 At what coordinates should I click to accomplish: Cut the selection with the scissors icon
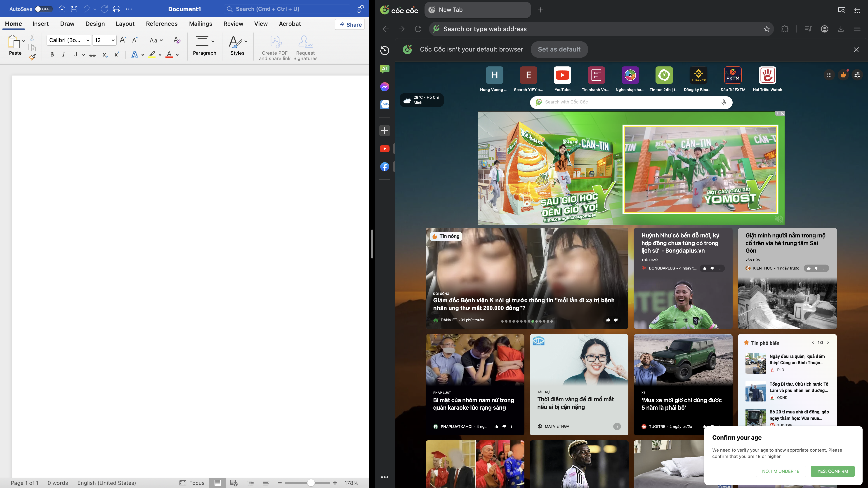(32, 38)
